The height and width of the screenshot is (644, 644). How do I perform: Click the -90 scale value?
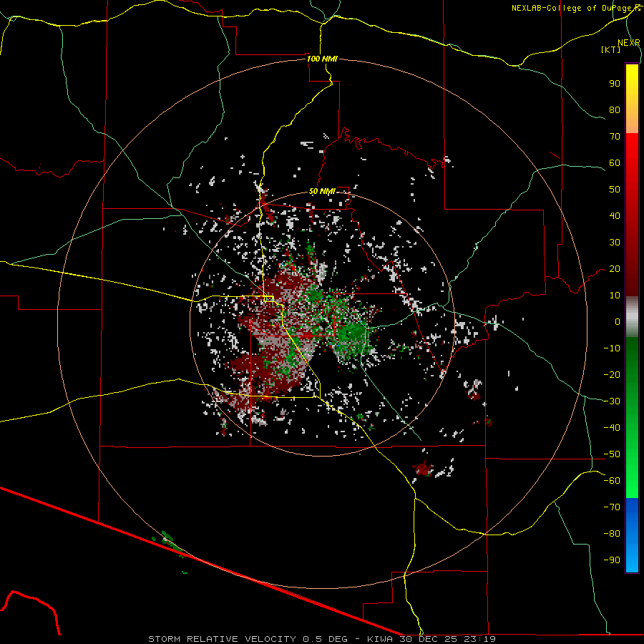[612, 560]
